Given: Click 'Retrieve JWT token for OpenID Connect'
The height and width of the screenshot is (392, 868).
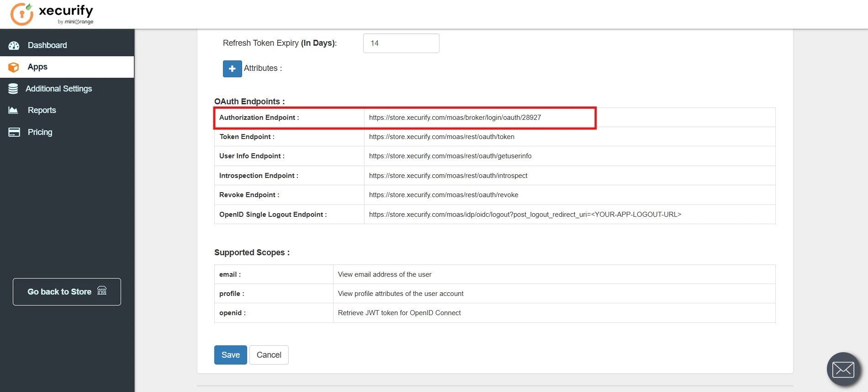Looking at the screenshot, I should coord(399,313).
